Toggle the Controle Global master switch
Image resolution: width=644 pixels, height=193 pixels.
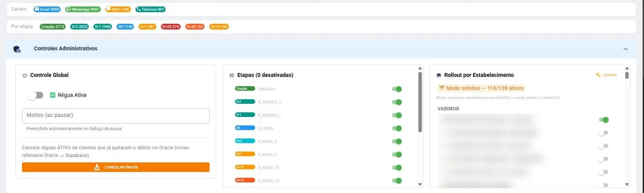pyautogui.click(x=35, y=95)
